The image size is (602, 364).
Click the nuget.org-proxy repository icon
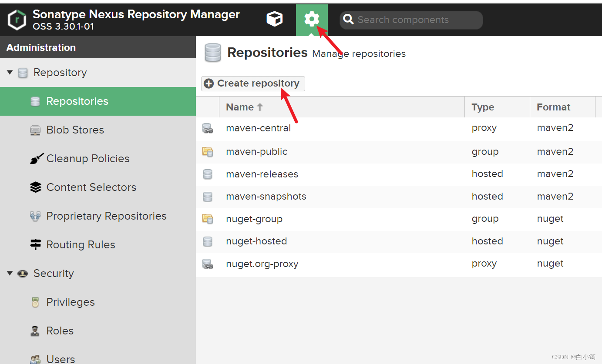coord(208,264)
